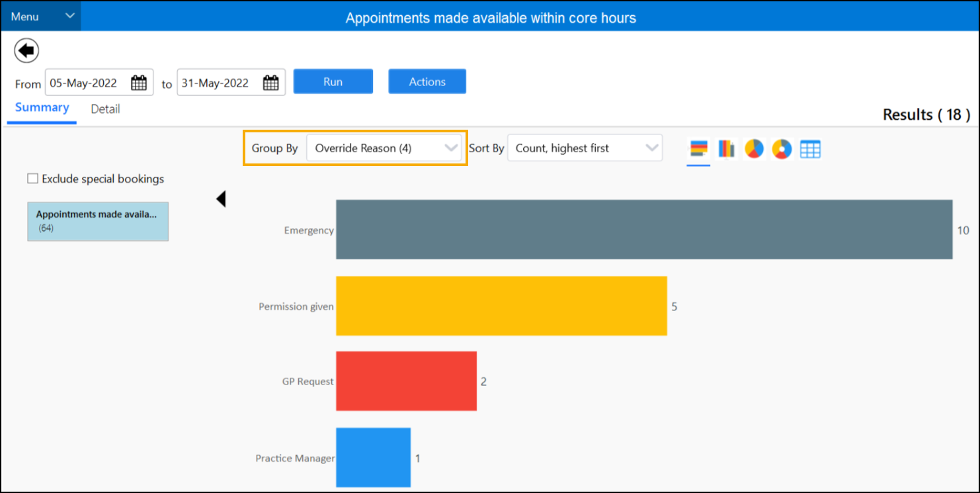Select the doughnut chart view
Screen dimensions: 980x493
pyautogui.click(x=782, y=149)
